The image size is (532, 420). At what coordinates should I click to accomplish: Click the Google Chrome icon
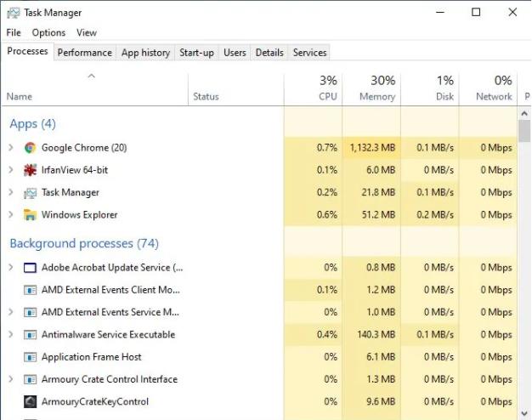(30, 148)
